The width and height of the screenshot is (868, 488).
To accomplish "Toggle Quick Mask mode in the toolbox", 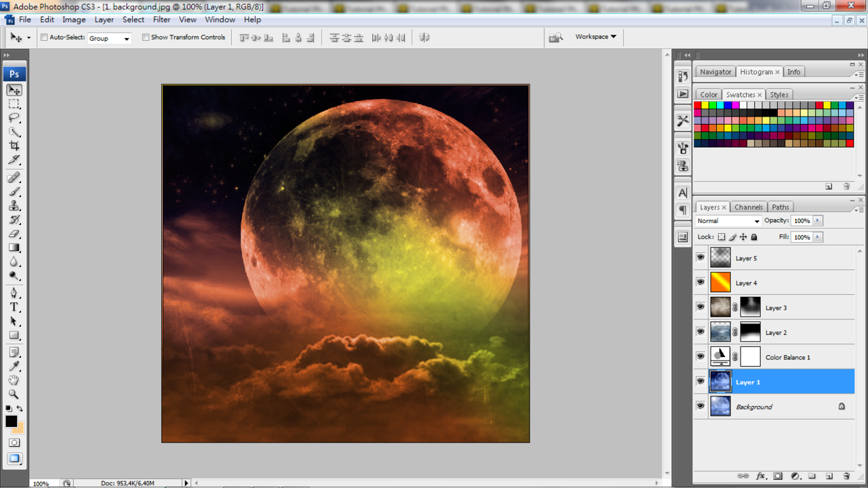I will click(x=14, y=443).
